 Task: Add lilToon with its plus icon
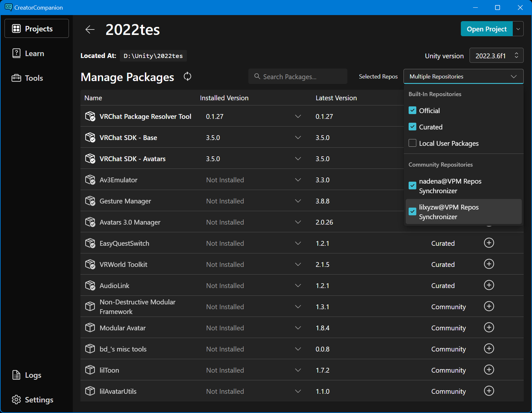click(x=489, y=370)
